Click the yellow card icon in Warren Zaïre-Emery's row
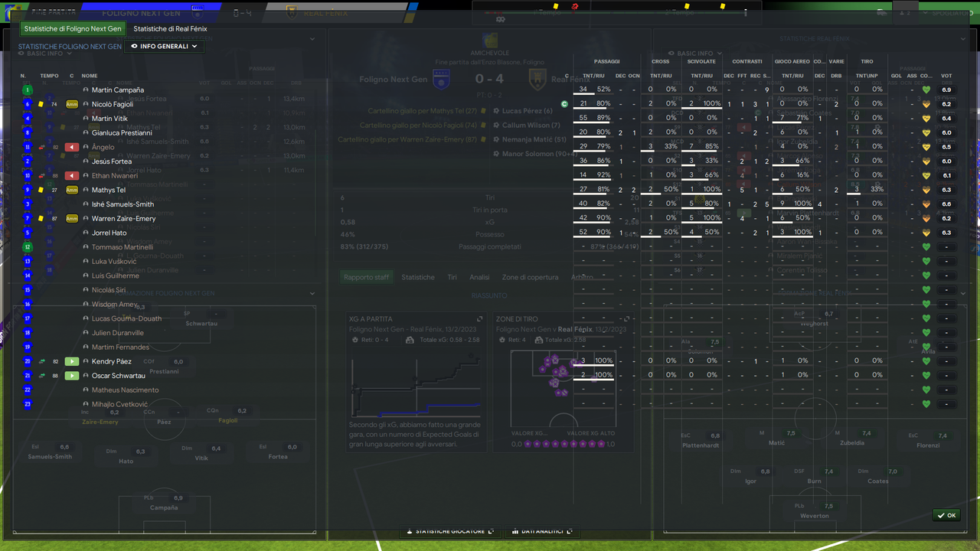This screenshot has height=551, width=980. tap(41, 219)
